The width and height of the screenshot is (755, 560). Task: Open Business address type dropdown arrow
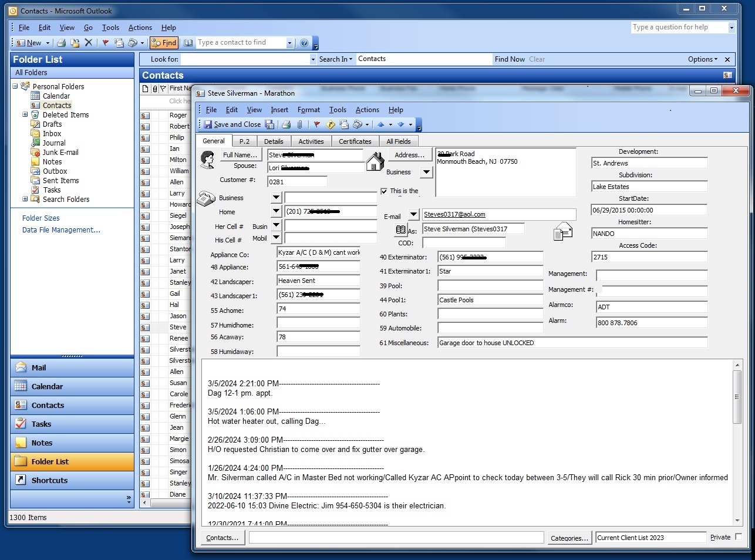click(x=427, y=172)
